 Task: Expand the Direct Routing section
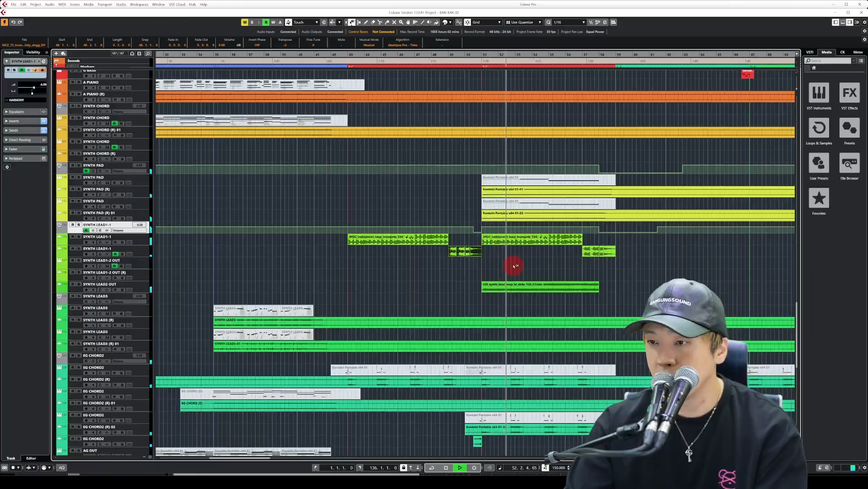pyautogui.click(x=25, y=140)
